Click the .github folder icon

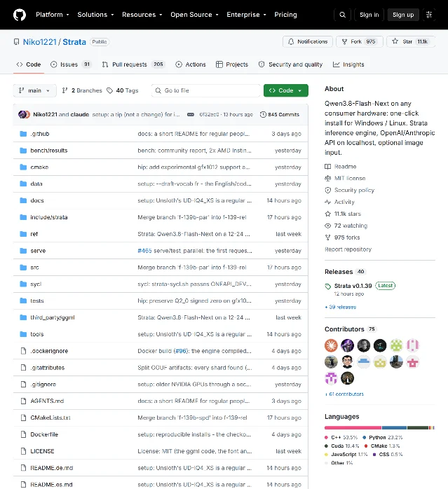(x=23, y=134)
